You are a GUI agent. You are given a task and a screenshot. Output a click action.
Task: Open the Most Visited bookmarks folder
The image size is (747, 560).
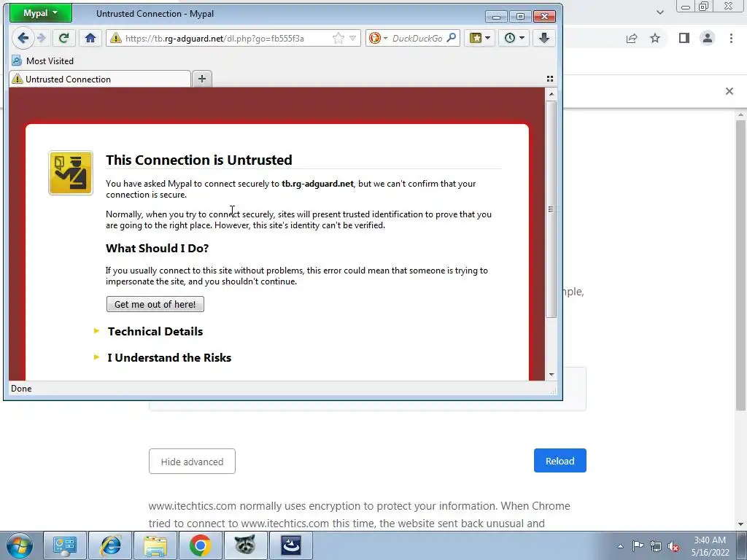pyautogui.click(x=43, y=61)
